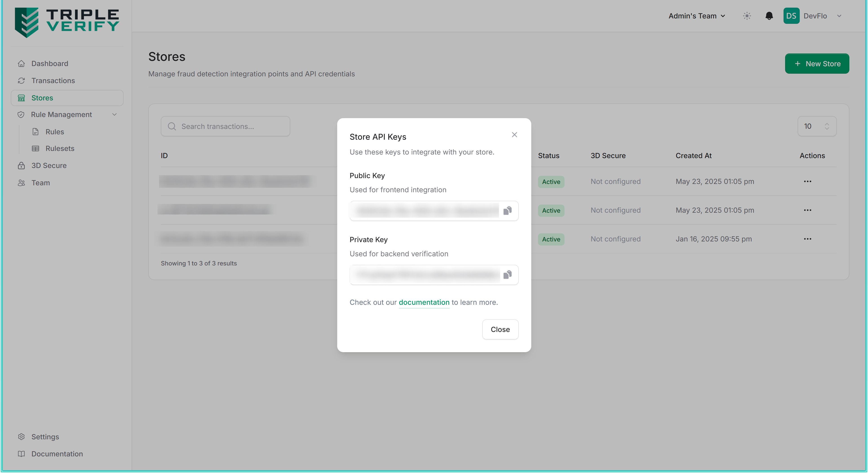Follow the documentation link in dialog

tap(424, 302)
